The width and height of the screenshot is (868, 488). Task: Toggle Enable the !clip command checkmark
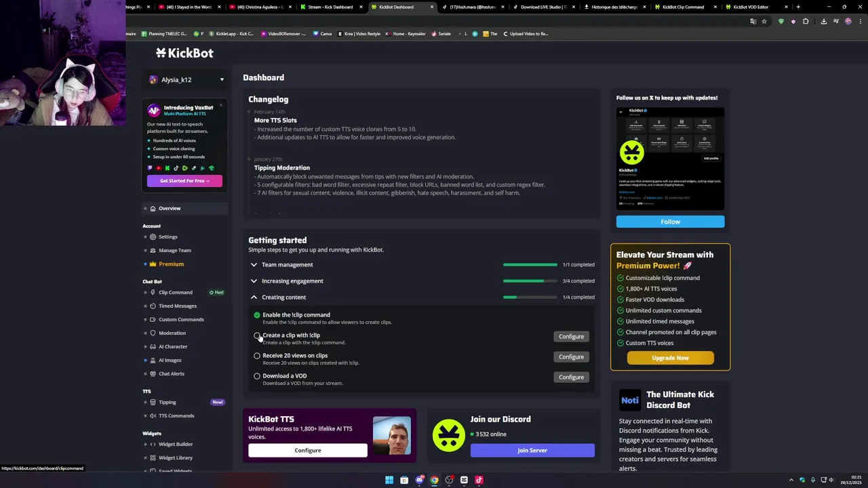point(257,315)
